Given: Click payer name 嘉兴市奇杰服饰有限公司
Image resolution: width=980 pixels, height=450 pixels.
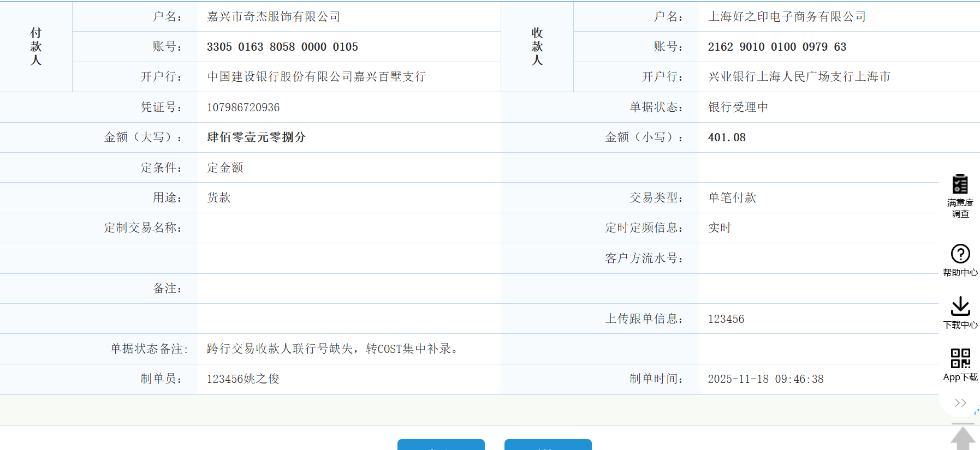Looking at the screenshot, I should (x=274, y=17).
